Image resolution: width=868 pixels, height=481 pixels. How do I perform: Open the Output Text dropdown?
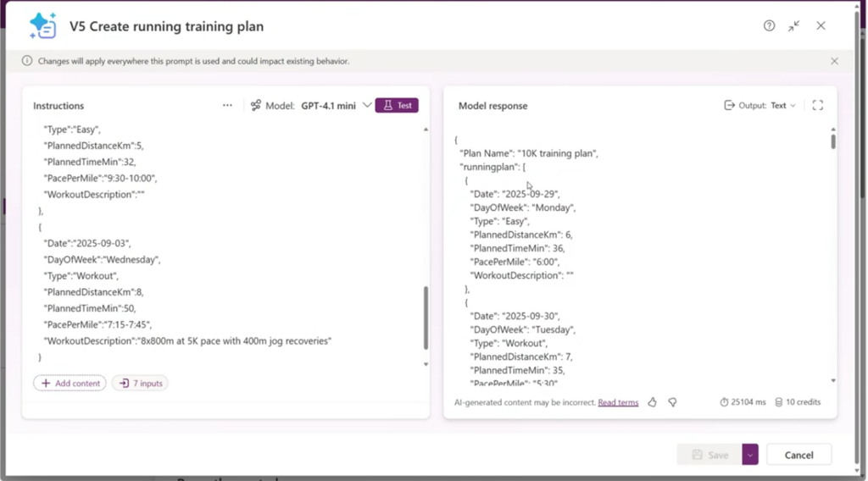point(759,106)
